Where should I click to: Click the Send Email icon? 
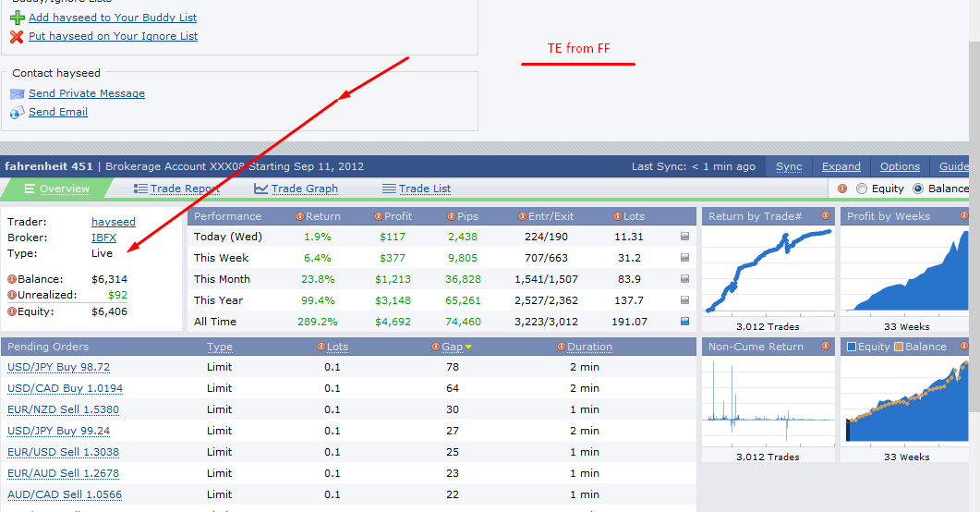click(17, 113)
